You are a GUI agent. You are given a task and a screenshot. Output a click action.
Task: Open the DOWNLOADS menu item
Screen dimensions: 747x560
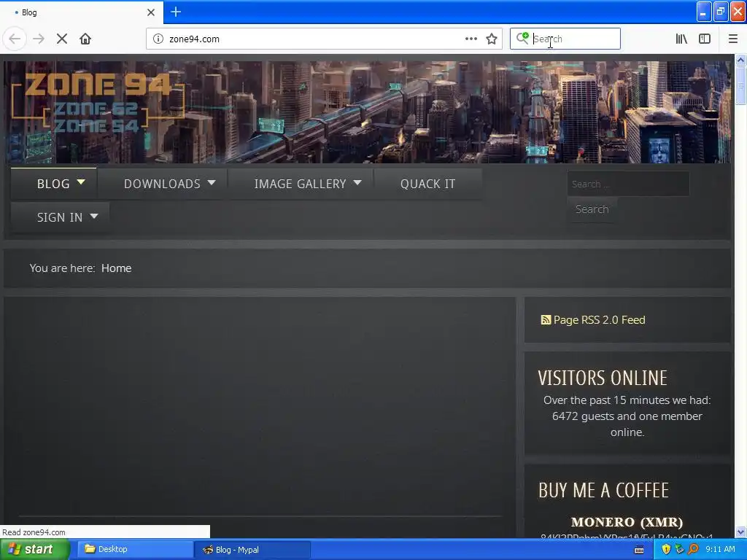point(162,184)
